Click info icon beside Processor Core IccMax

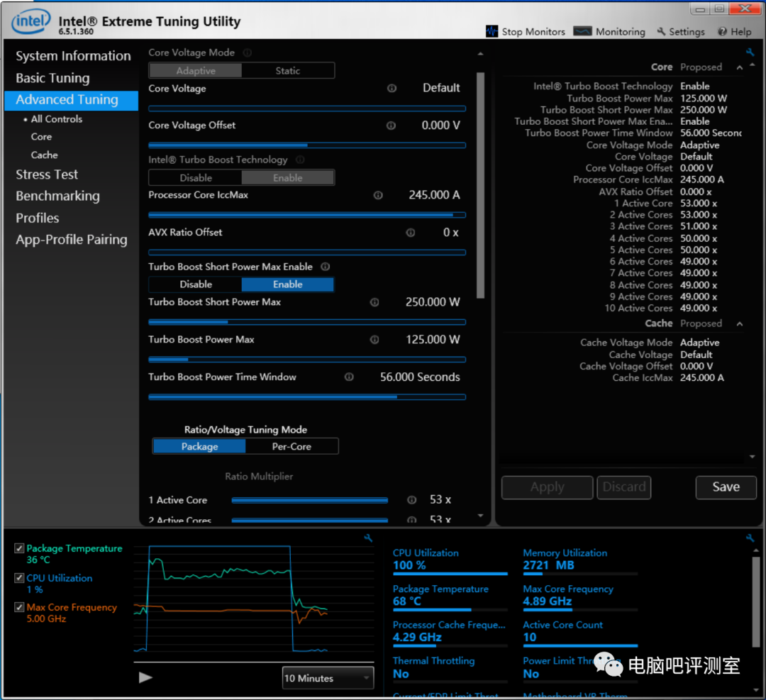378,196
